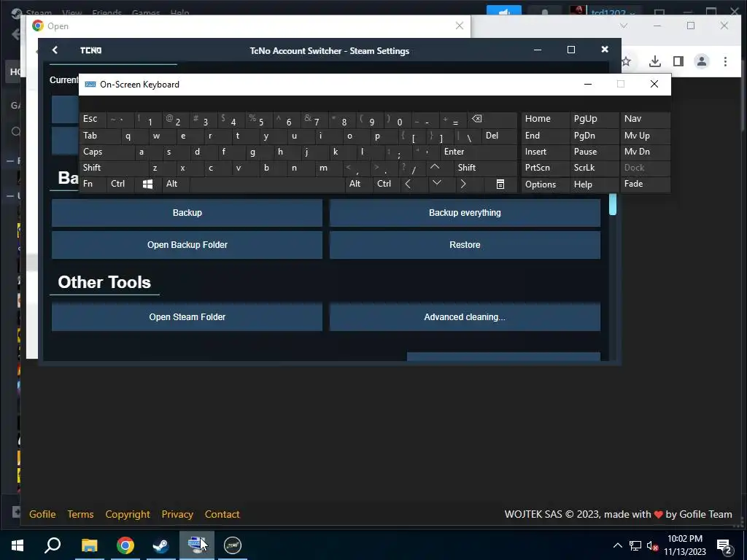Click the Tab key on keyboard

(x=99, y=135)
